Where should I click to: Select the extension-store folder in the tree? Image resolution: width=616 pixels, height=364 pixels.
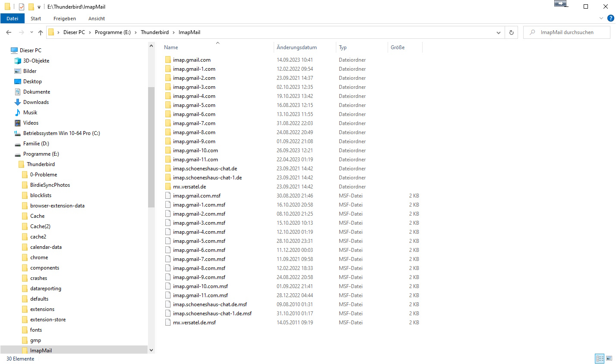tap(48, 320)
